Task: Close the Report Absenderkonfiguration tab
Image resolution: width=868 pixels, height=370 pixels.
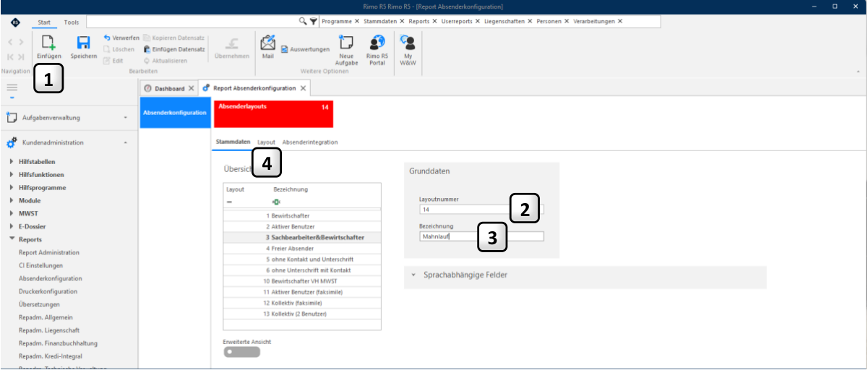Action: [304, 88]
